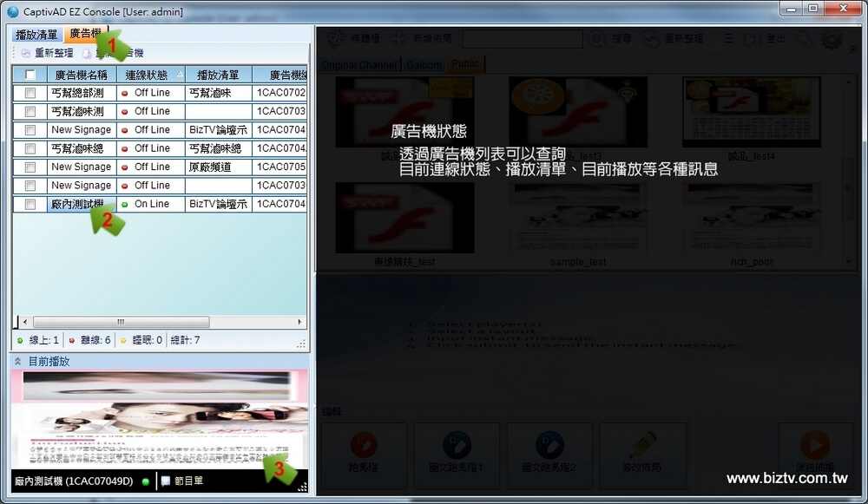Click the settings gear icon at top right
Image resolution: width=868 pixels, height=504 pixels.
point(831,39)
